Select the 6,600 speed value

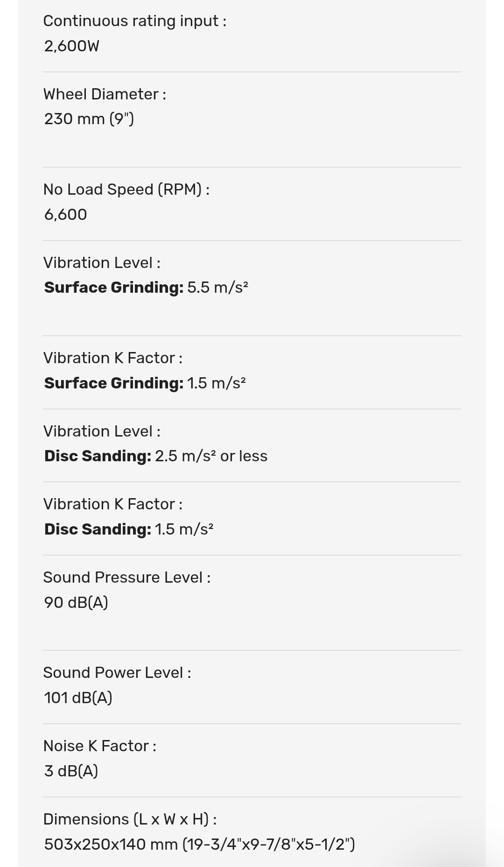pos(65,215)
